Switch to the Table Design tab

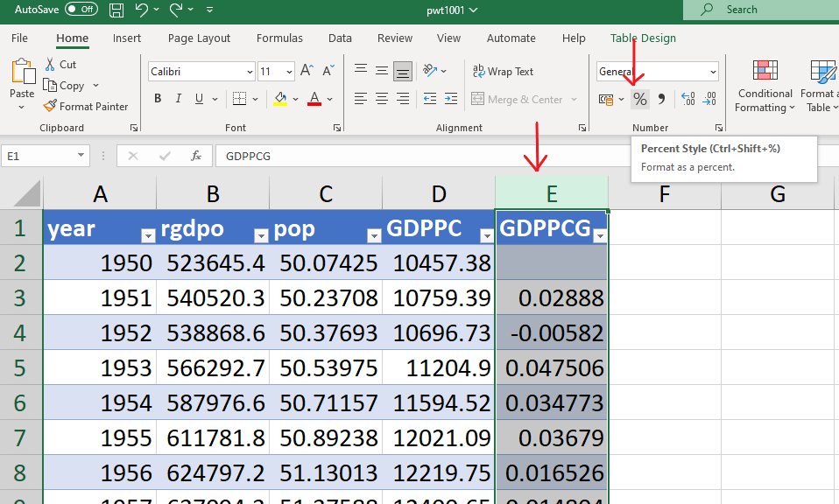pyautogui.click(x=643, y=38)
